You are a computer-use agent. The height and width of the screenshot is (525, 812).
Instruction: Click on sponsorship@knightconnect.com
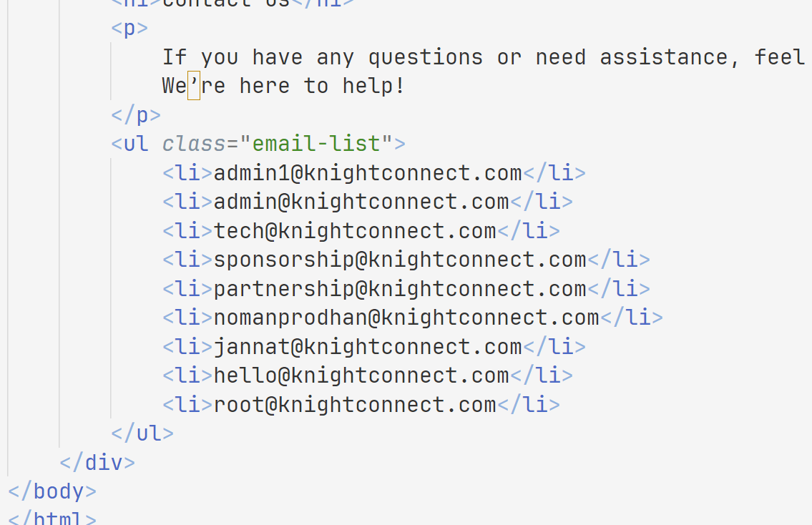tap(400, 260)
